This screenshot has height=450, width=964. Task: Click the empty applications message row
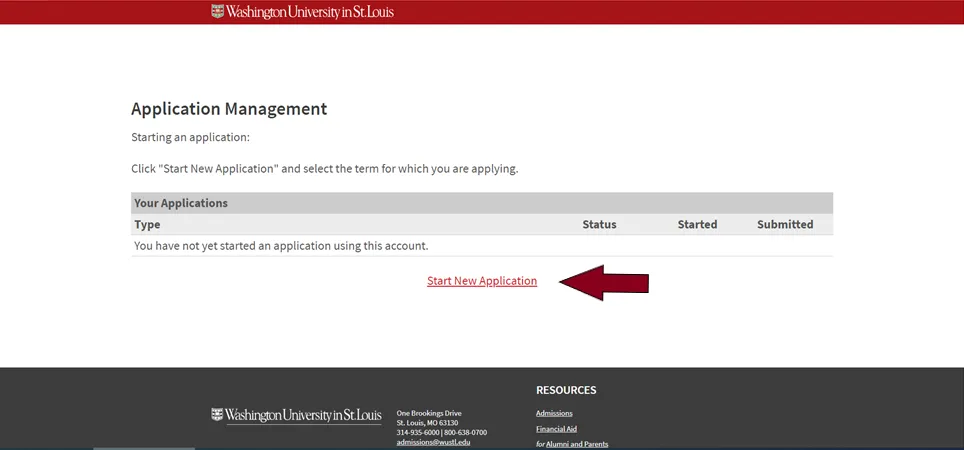point(281,245)
